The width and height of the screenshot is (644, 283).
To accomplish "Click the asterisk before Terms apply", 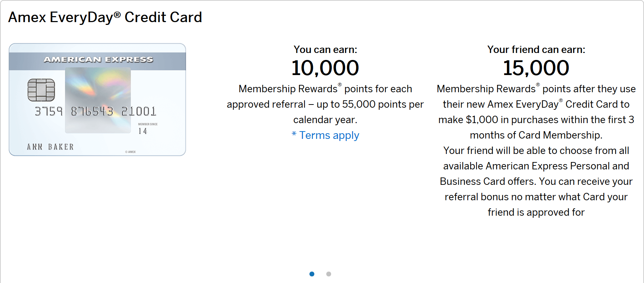I will point(294,134).
